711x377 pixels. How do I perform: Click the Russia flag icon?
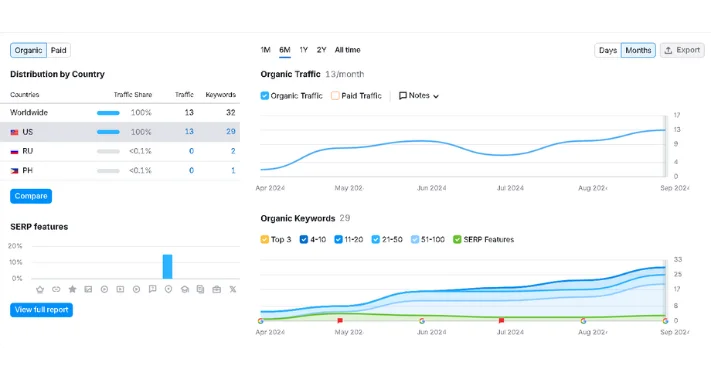point(15,152)
